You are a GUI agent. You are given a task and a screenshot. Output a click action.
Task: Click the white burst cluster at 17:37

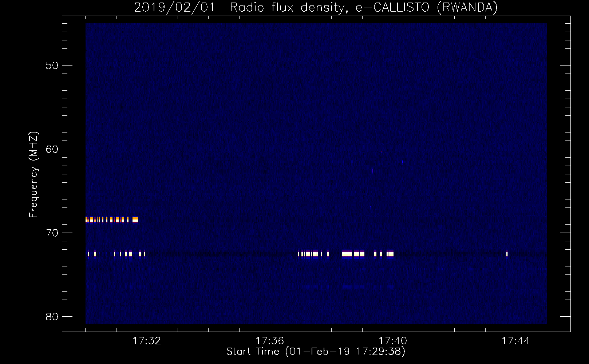tap(313, 254)
